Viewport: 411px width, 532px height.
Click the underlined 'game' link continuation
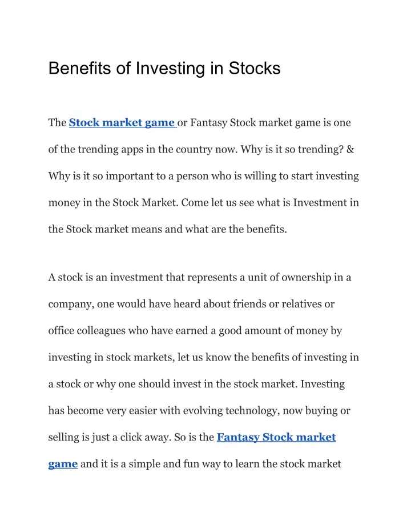coord(63,464)
